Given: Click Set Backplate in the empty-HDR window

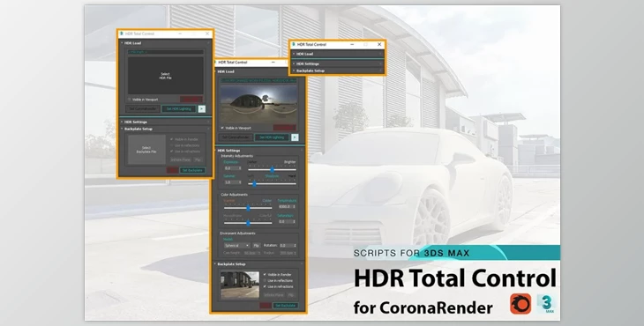Looking at the screenshot, I should point(192,170).
